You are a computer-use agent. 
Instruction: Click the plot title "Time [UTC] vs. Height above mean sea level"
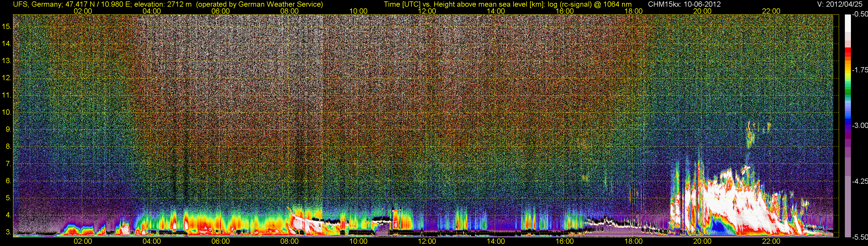click(507, 4)
